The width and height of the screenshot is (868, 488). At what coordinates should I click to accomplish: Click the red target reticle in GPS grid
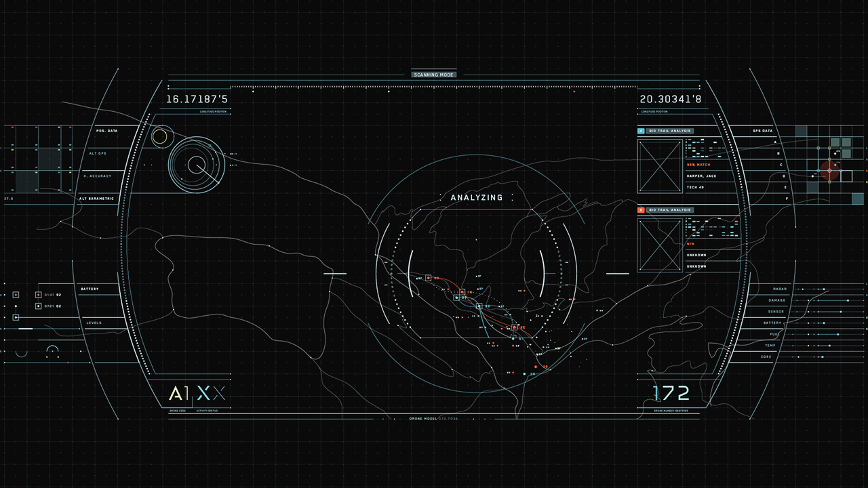[x=829, y=171]
